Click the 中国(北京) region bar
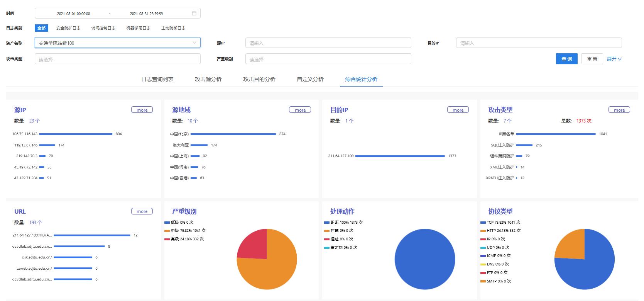The height and width of the screenshot is (301, 644). click(x=233, y=134)
